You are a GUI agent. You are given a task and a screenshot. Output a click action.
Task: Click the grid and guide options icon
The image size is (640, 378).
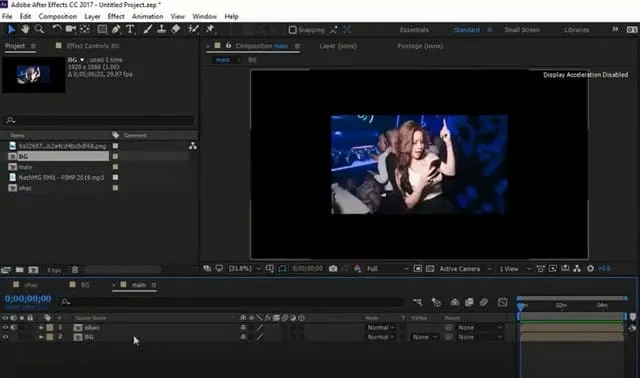point(269,269)
